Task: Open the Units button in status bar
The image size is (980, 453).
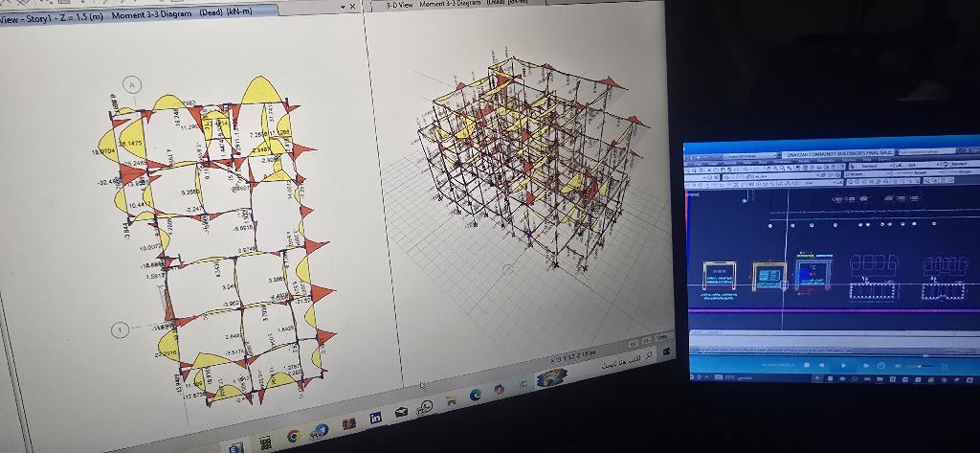Action: click(x=662, y=337)
